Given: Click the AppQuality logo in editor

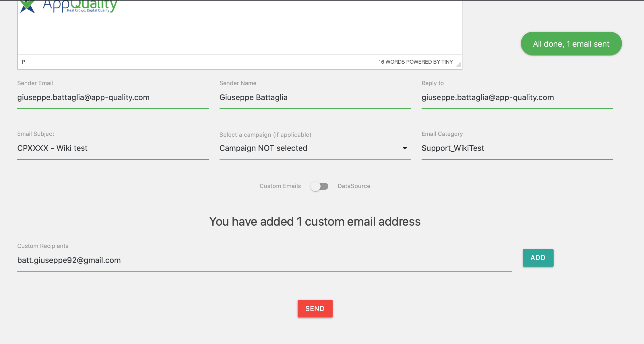Looking at the screenshot, I should pyautogui.click(x=69, y=6).
